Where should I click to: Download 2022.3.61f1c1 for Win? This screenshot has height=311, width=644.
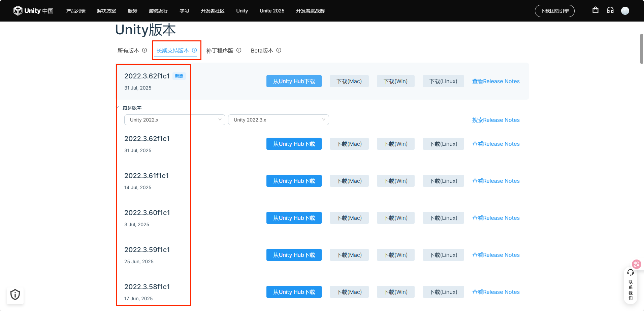395,181
